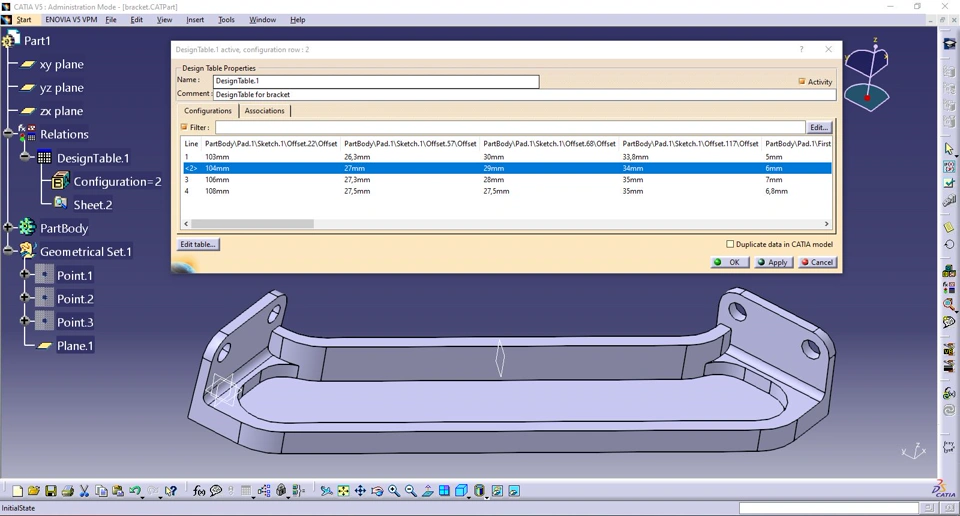960x516 pixels.
Task: Click the Print icon
Action: coord(67,491)
